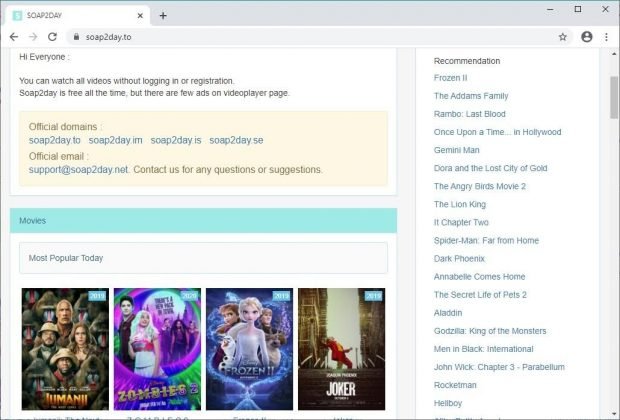
Task: Click the browser forward arrow
Action: 33,37
